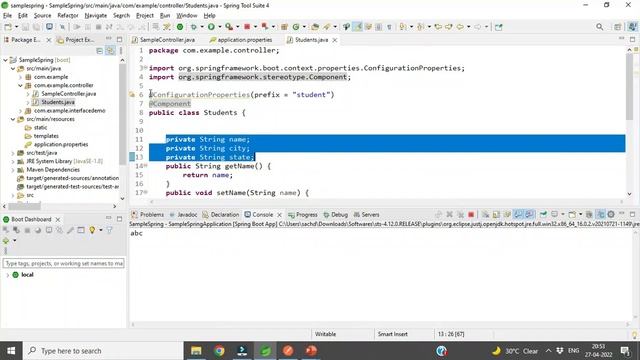Click the Open Type toolbar icon
The width and height of the screenshot is (640, 360).
315,27
